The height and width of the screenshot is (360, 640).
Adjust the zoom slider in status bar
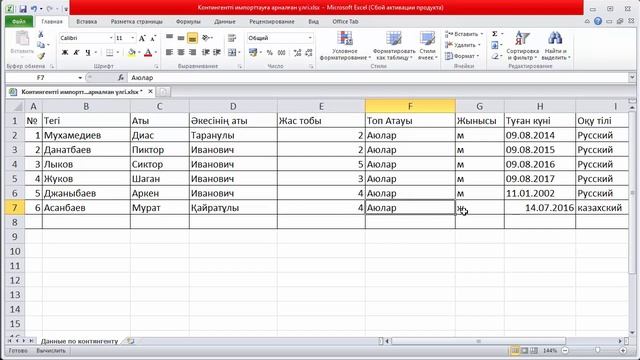pos(598,351)
